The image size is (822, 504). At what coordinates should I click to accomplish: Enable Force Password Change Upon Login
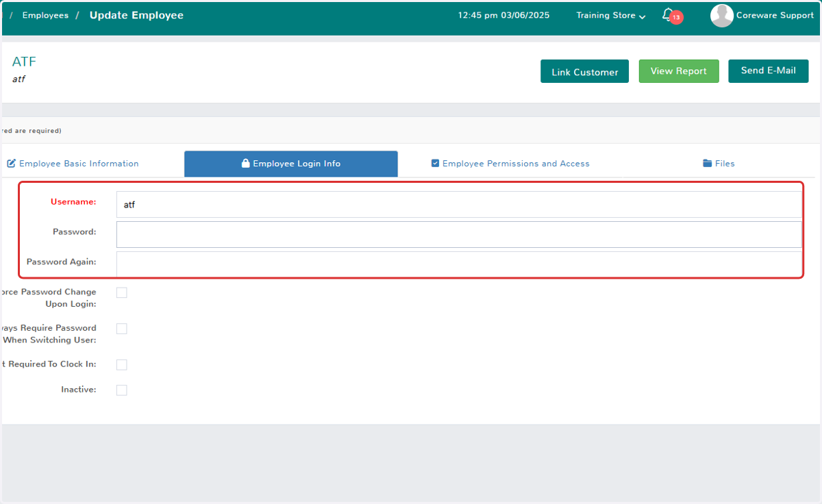(122, 293)
